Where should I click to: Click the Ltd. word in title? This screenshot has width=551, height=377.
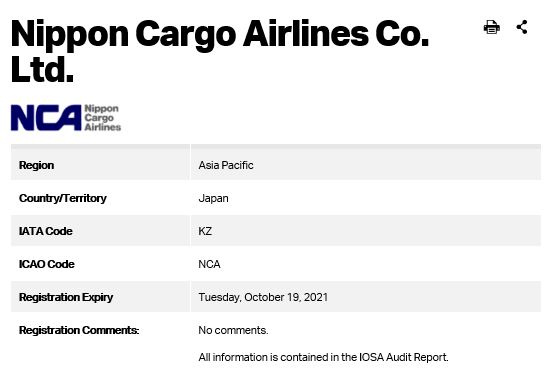[42, 70]
